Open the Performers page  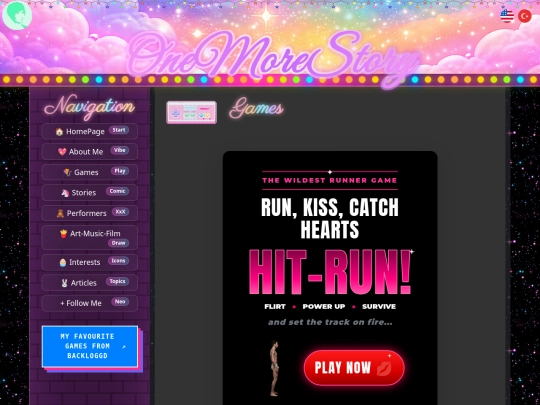(x=90, y=213)
